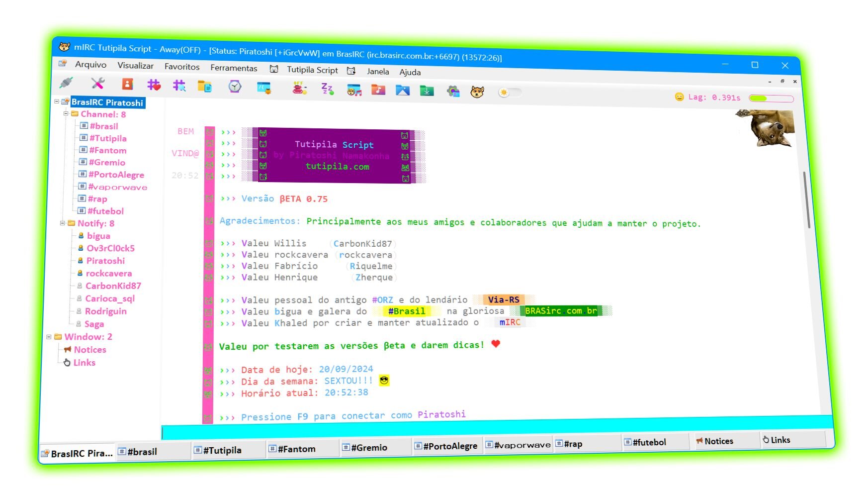Viewport: 868px width, 495px height.
Task: Click the green lag meter bar
Action: click(x=771, y=99)
